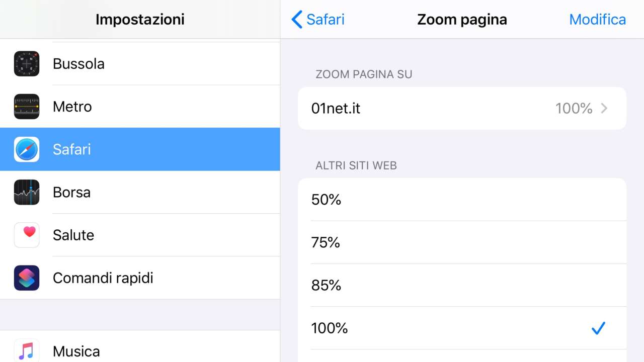Tap the Borsa stocks icon
Image resolution: width=644 pixels, height=362 pixels.
tap(27, 192)
